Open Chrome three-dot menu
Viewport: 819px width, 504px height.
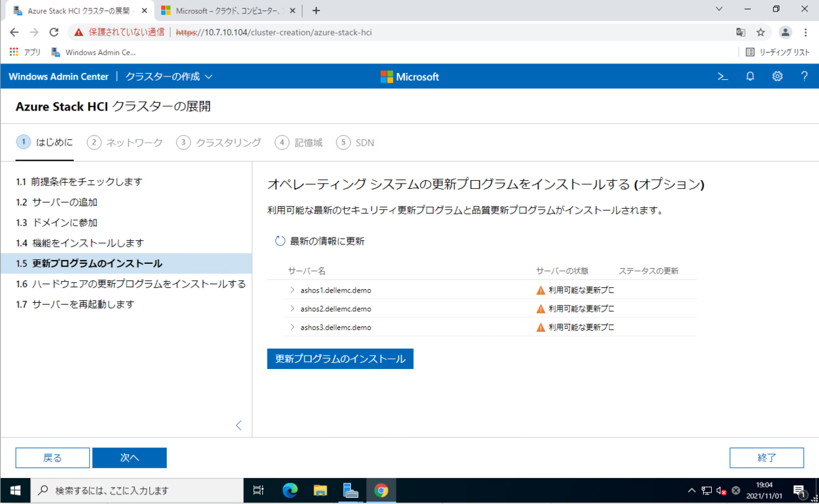806,32
